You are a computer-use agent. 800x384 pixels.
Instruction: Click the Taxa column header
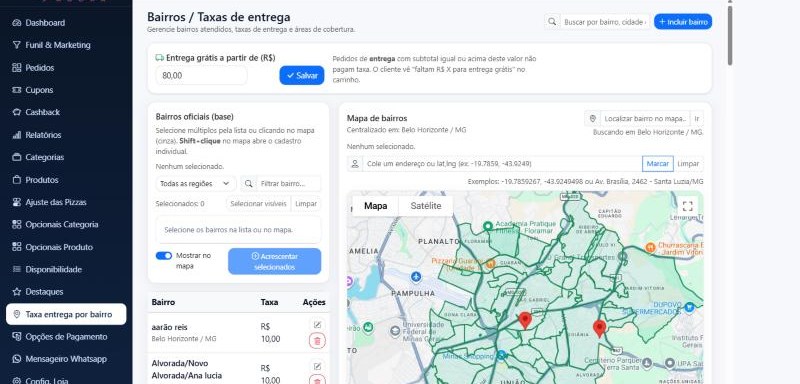269,302
